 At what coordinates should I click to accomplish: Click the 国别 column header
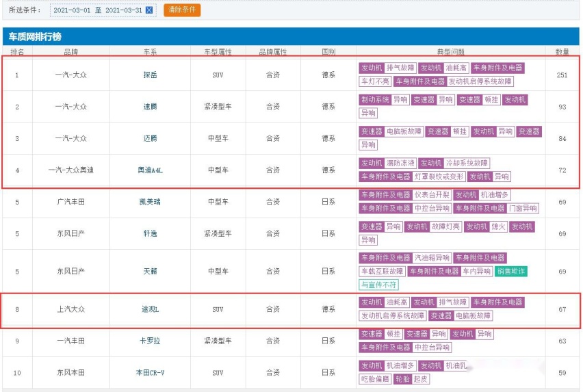[x=328, y=51]
